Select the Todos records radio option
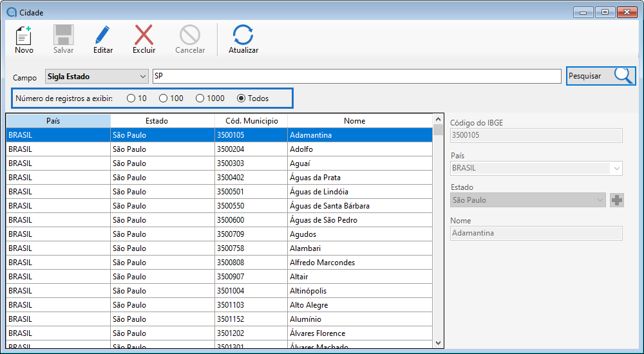Image resolution: width=644 pixels, height=354 pixels. (x=241, y=98)
